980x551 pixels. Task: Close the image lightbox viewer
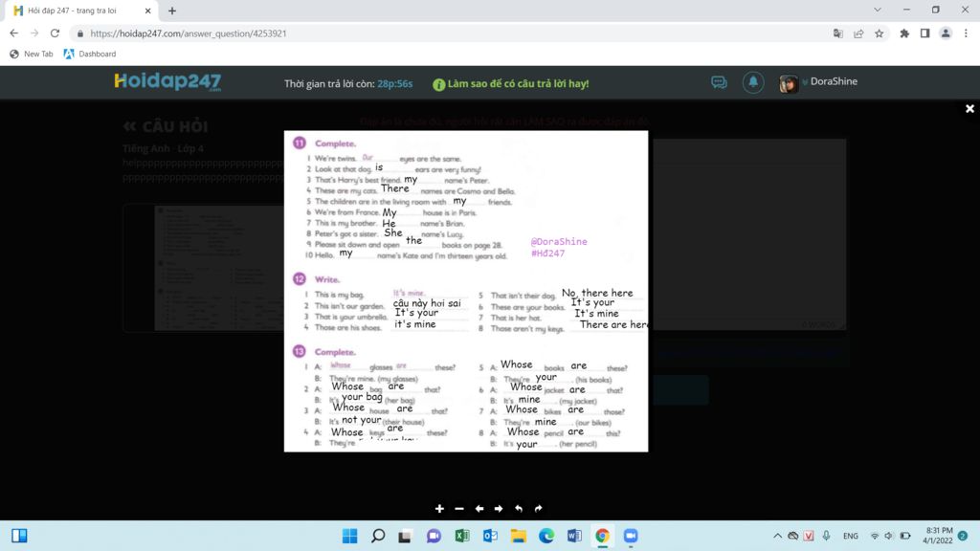pyautogui.click(x=969, y=109)
